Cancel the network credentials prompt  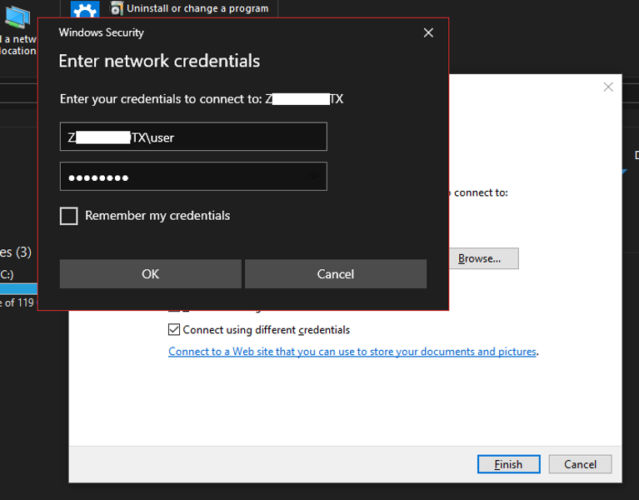pos(335,274)
